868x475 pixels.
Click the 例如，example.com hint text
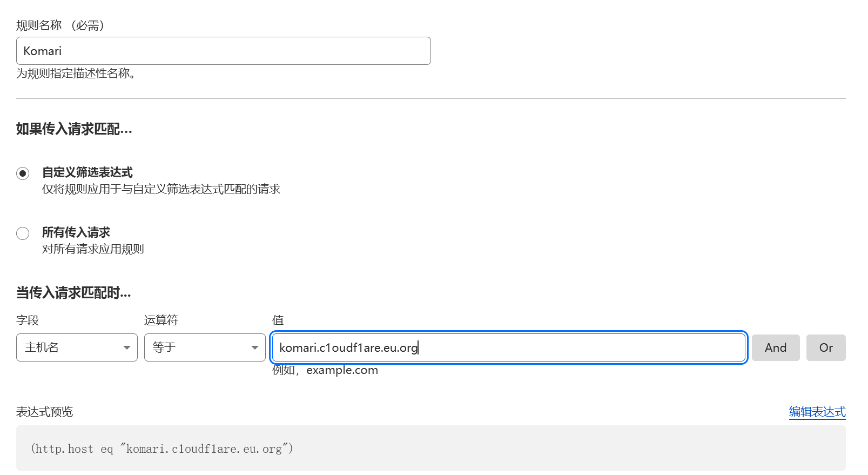pyautogui.click(x=325, y=370)
